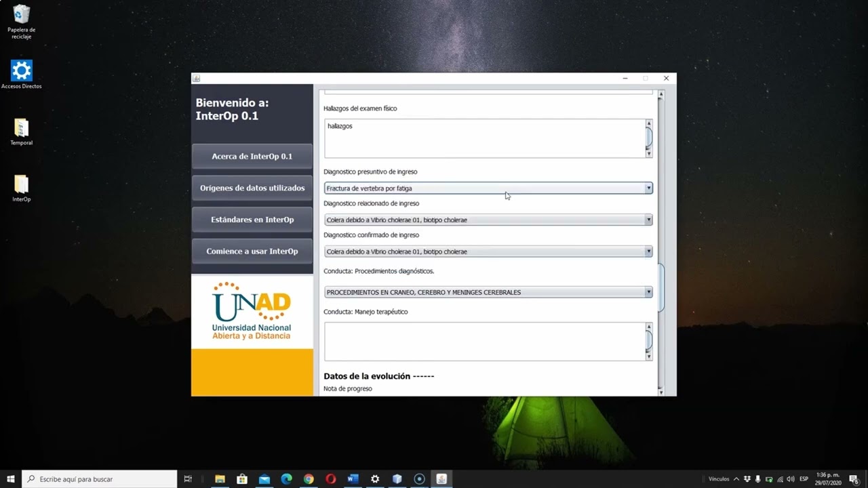Click scroll-up arrow of Hallazgos text area

(x=649, y=123)
